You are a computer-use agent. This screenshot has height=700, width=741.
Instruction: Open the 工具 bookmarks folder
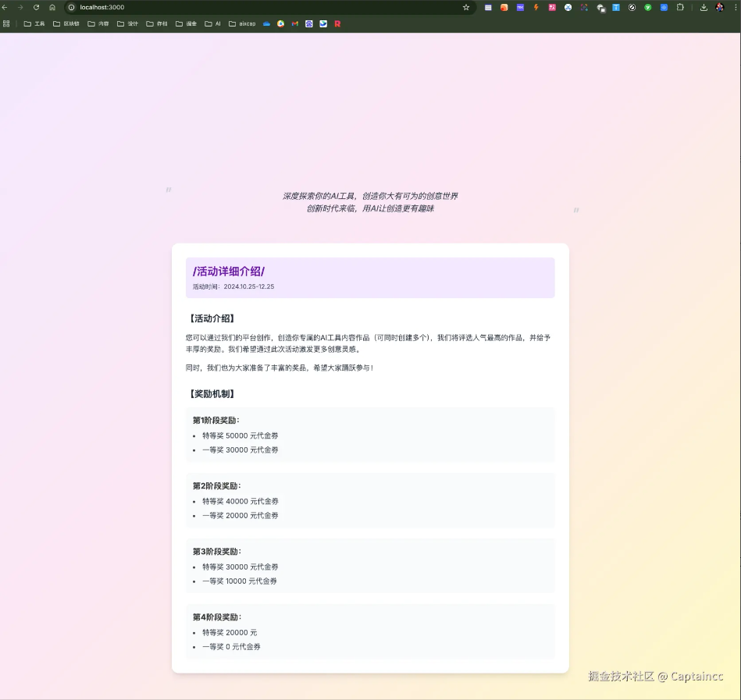click(x=34, y=23)
